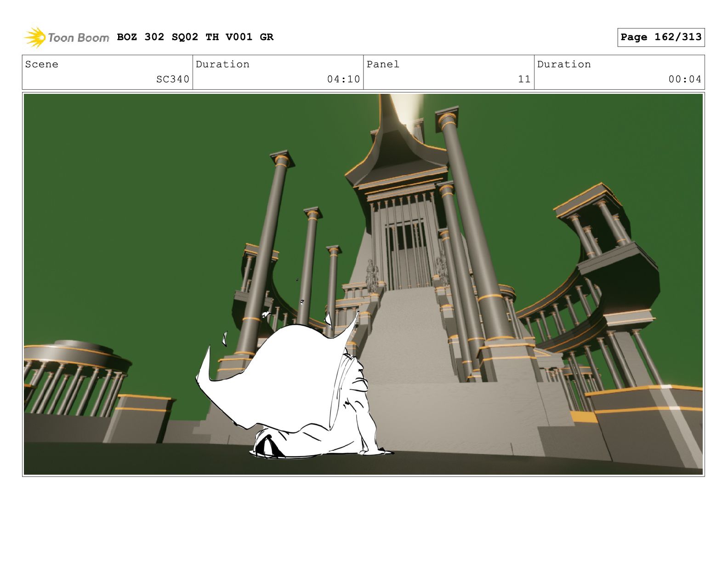Select the panel number 11
This screenshot has width=728, height=563.
pos(524,79)
